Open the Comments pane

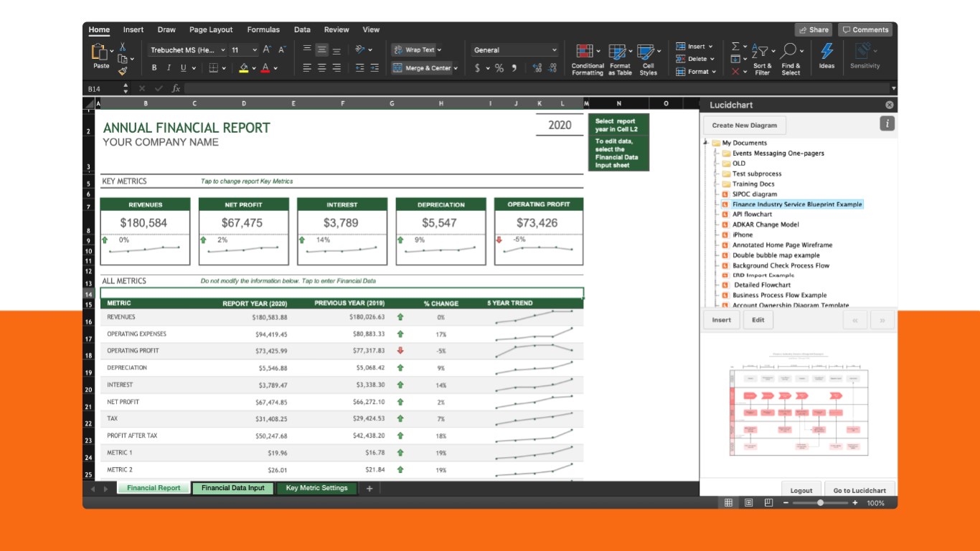(x=865, y=29)
